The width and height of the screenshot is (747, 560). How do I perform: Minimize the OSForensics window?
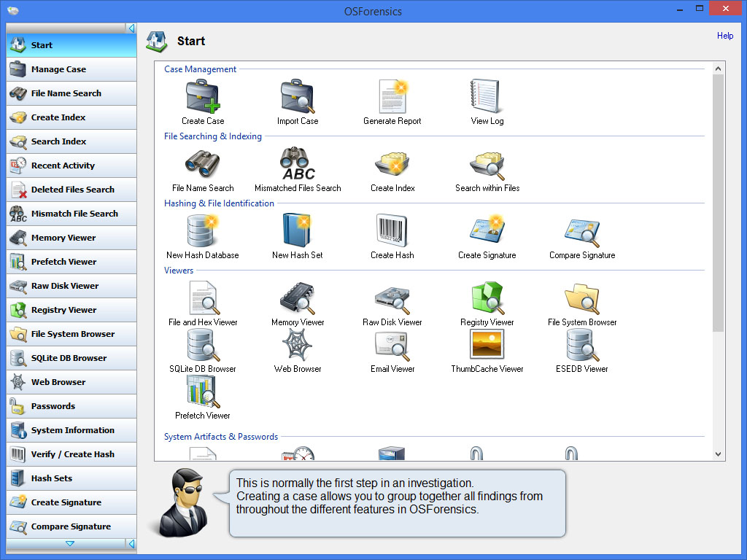tap(680, 9)
